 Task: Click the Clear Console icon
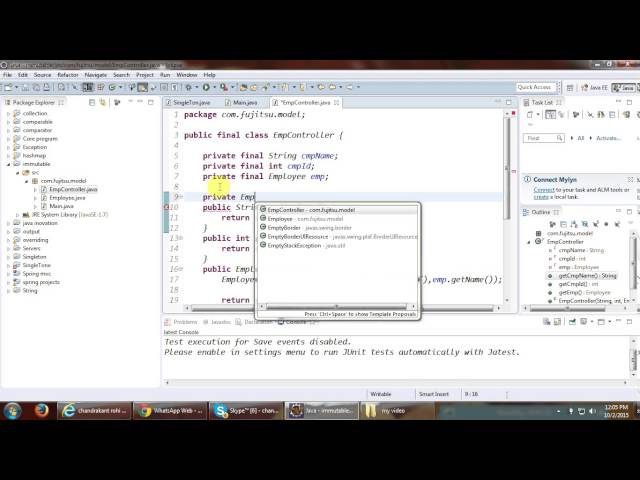click(547, 322)
